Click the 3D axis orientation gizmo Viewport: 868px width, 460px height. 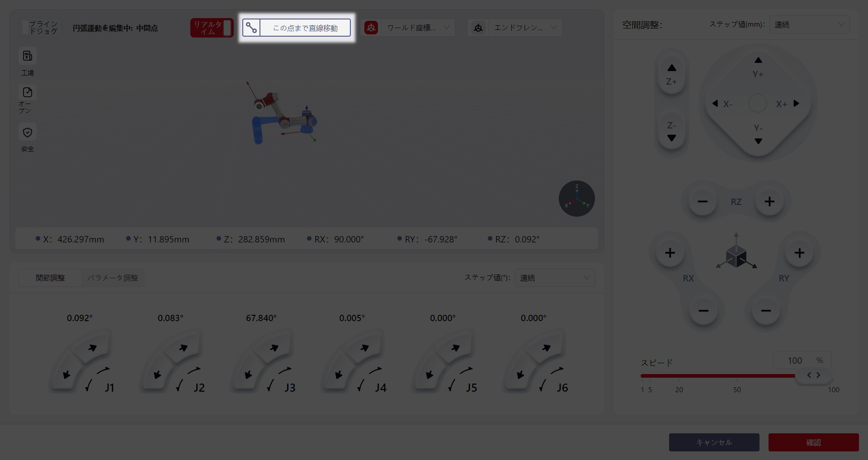click(576, 199)
